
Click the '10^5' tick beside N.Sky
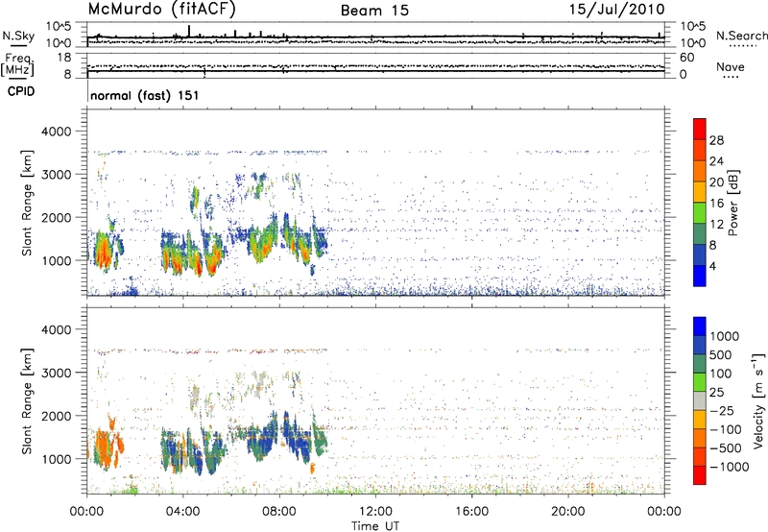59,26
